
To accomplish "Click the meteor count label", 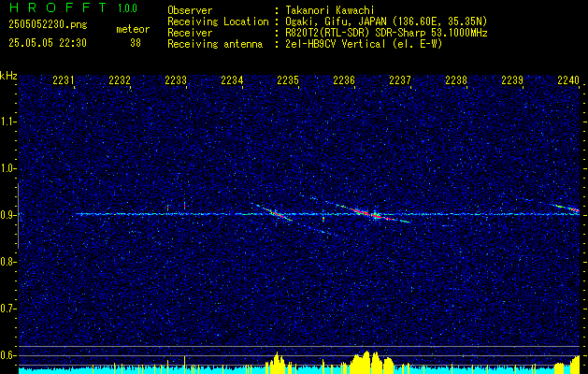I will coord(133,29).
